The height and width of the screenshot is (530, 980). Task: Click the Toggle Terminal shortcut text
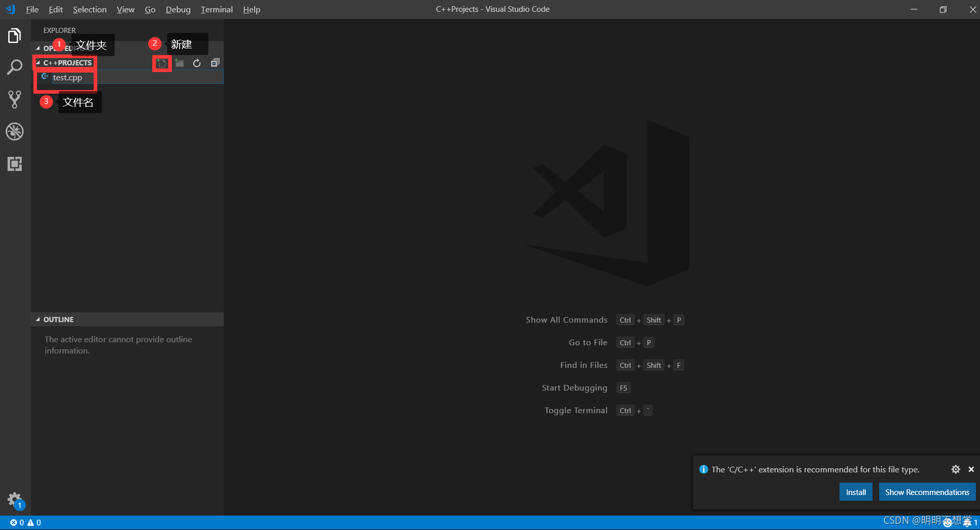pos(576,410)
